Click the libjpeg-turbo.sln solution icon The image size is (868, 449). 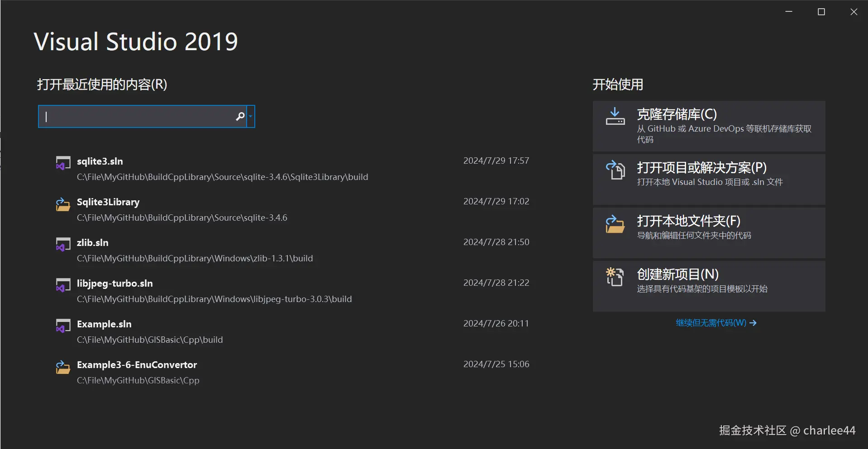pyautogui.click(x=63, y=285)
